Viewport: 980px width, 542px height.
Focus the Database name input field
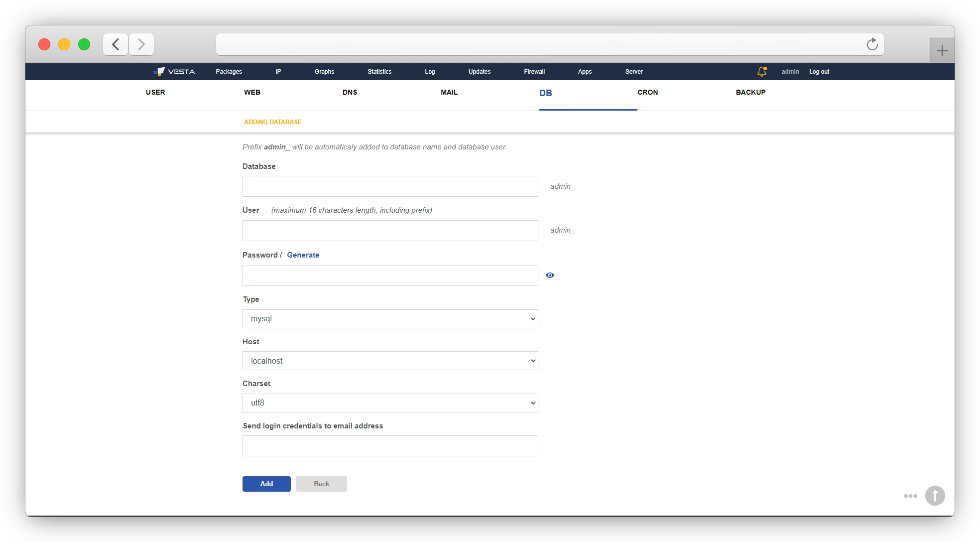click(390, 186)
